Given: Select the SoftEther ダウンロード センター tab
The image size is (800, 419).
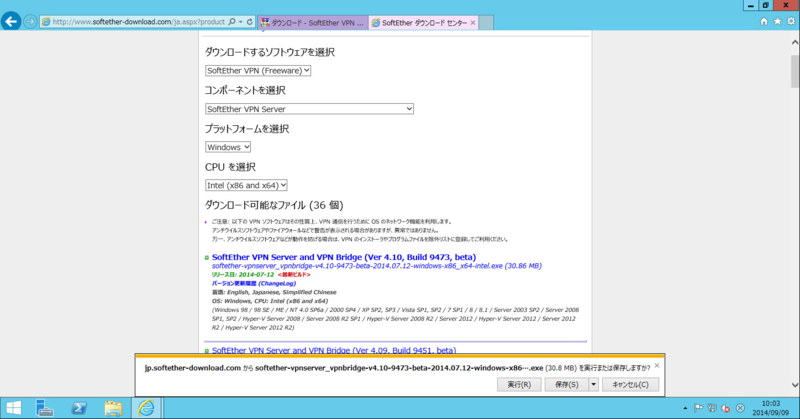Looking at the screenshot, I should [x=423, y=22].
